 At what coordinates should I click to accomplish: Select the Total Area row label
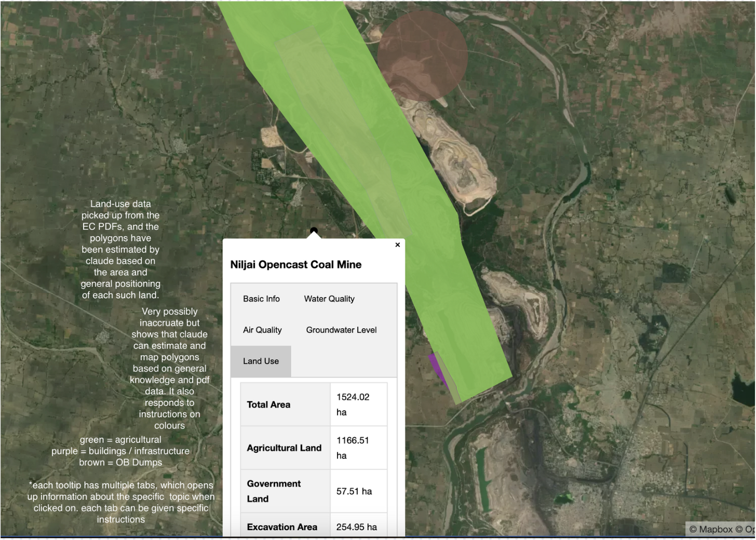268,405
